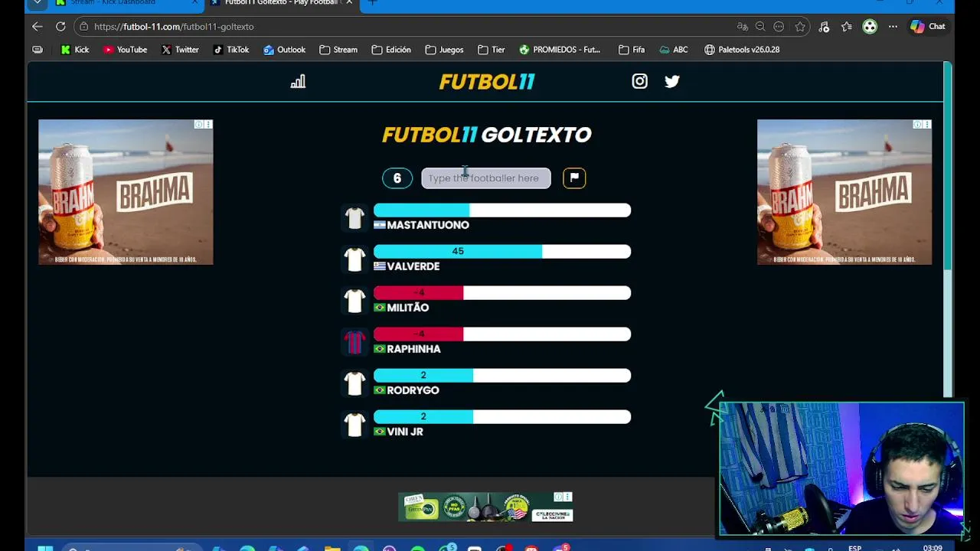This screenshot has height=551, width=980.
Task: Open the statistics bar chart icon
Action: click(298, 81)
